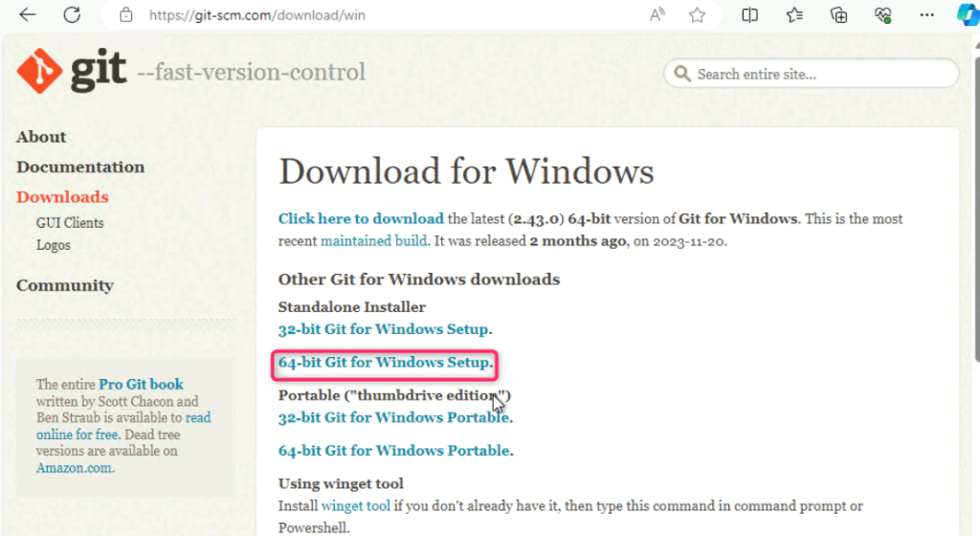View site information via the lock icon
Viewport: 980px width, 536px height.
pos(125,15)
